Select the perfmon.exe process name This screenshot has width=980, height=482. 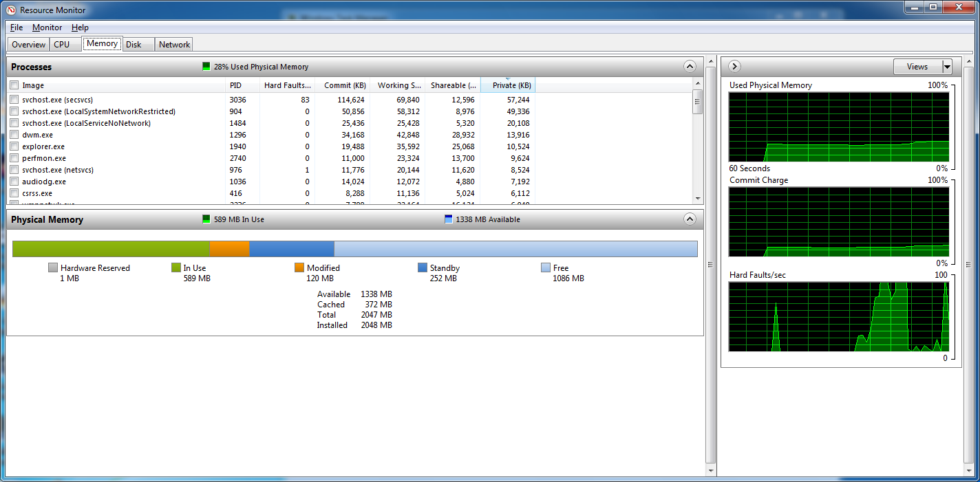click(x=44, y=158)
